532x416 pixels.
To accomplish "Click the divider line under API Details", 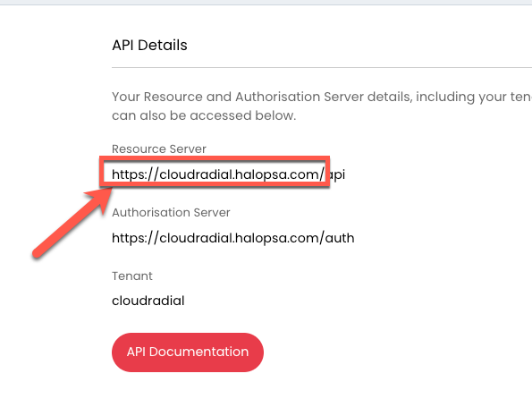I will coord(322,68).
